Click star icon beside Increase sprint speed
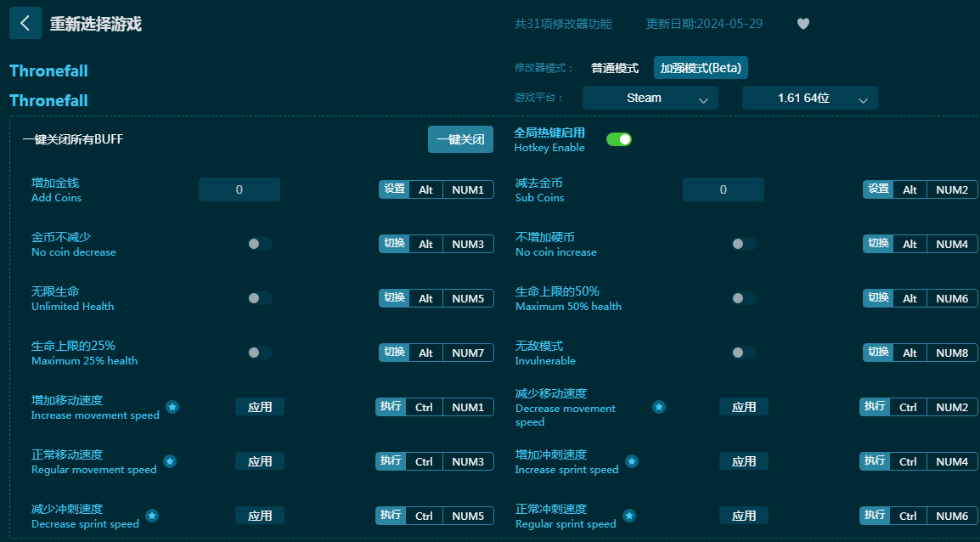This screenshot has width=980, height=542. click(632, 461)
